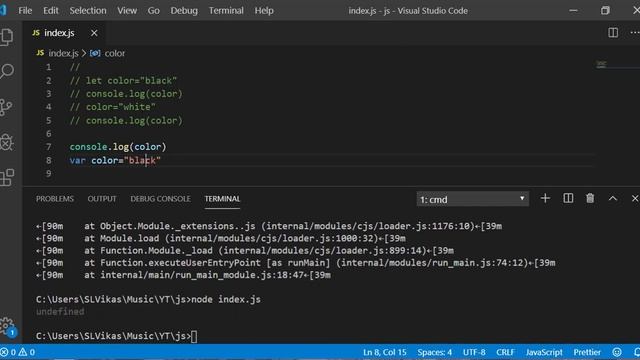Open the Terminal menu

(226, 11)
